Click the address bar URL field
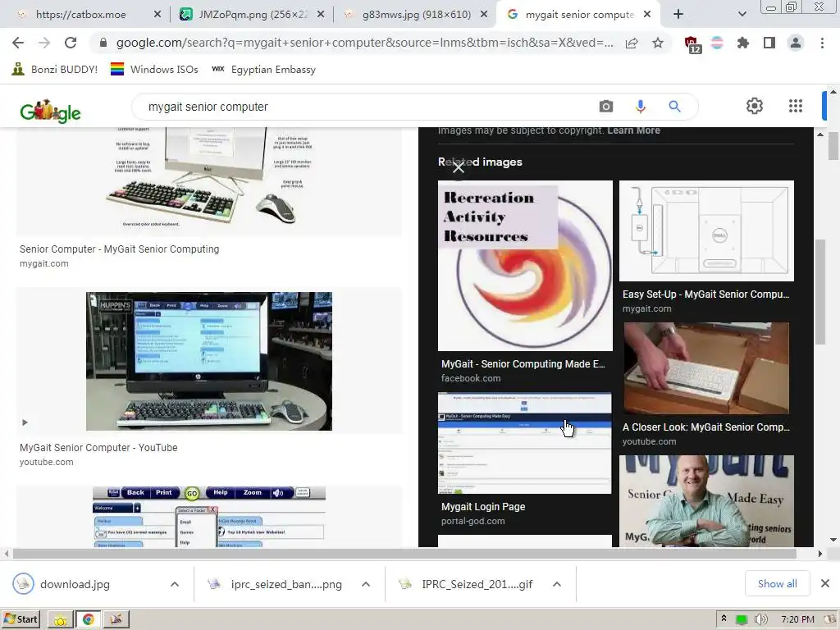The width and height of the screenshot is (840, 630). 364,43
